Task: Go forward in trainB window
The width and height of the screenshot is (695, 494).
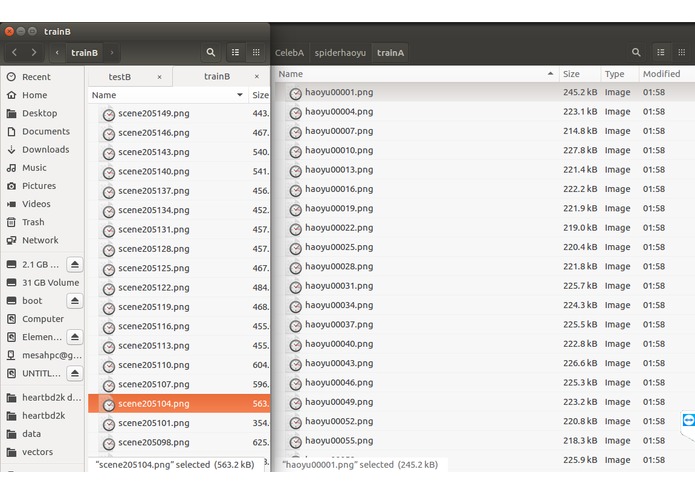Action: coord(34,52)
